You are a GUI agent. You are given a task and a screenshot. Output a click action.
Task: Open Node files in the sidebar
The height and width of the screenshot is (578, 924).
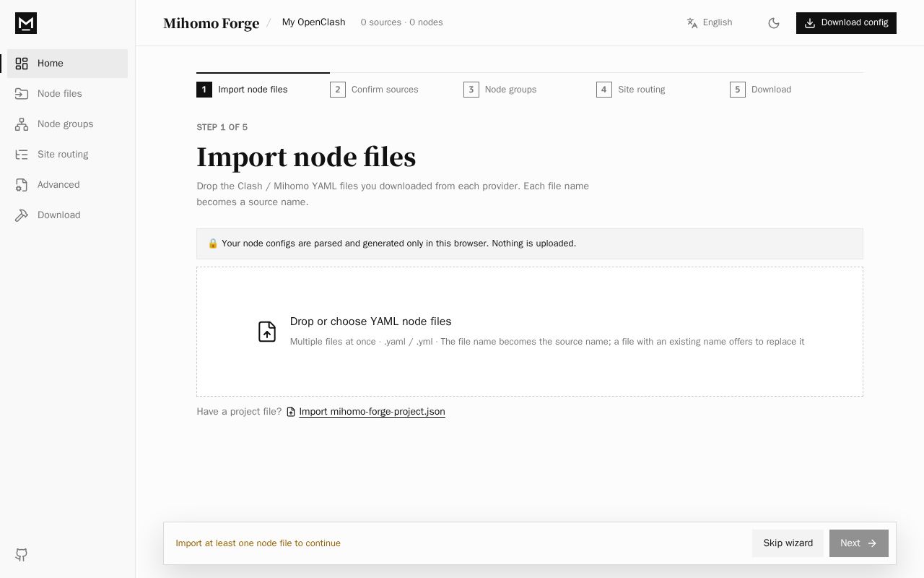pyautogui.click(x=67, y=94)
